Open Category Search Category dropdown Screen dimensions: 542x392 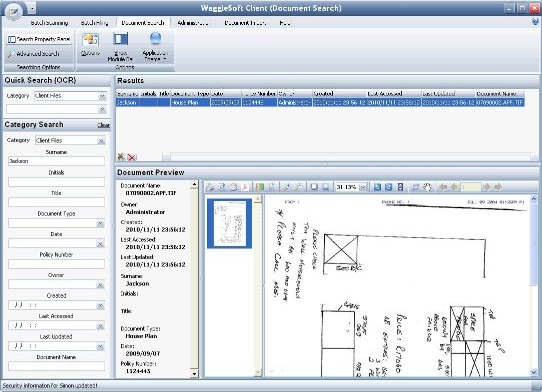[x=101, y=141]
